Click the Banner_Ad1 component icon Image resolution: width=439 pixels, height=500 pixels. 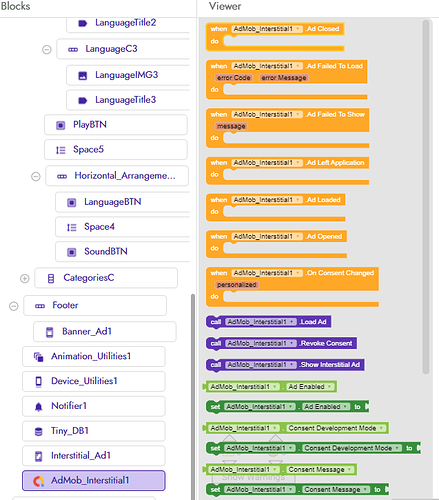tap(49, 332)
